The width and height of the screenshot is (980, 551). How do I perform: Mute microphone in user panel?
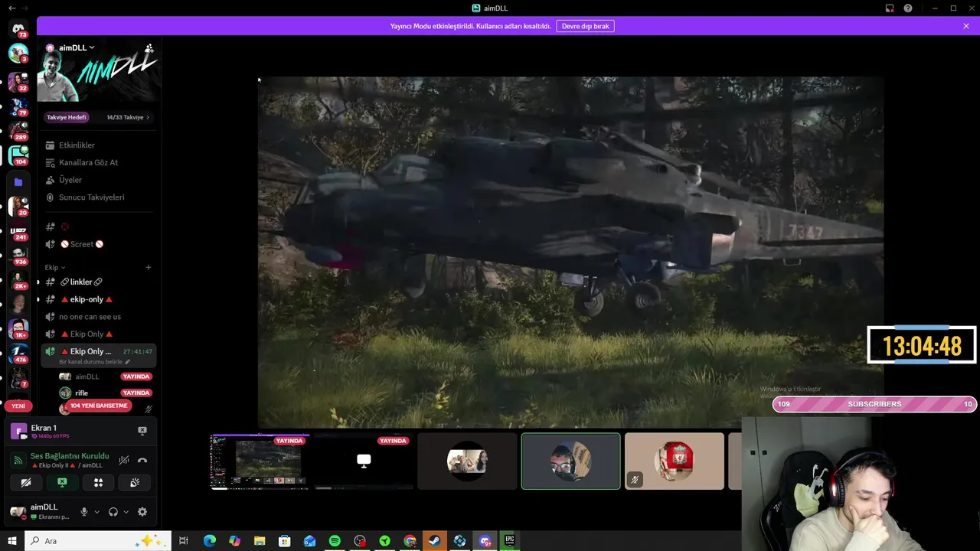tap(84, 512)
